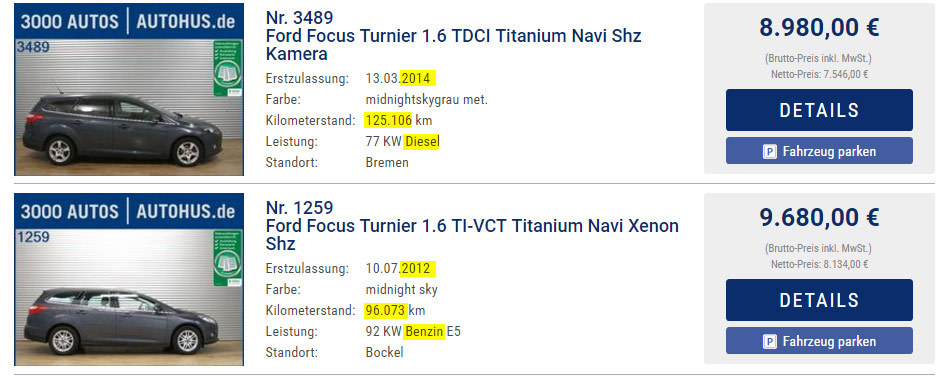Image resolution: width=941 pixels, height=379 pixels.
Task: Select the 9.680,00 € price
Action: [819, 218]
